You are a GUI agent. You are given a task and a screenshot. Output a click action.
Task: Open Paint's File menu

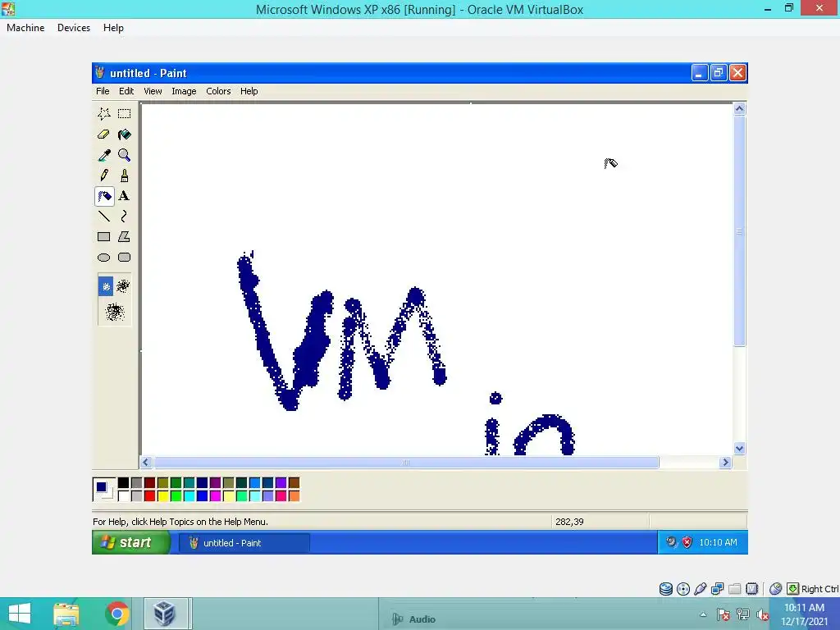pyautogui.click(x=103, y=91)
